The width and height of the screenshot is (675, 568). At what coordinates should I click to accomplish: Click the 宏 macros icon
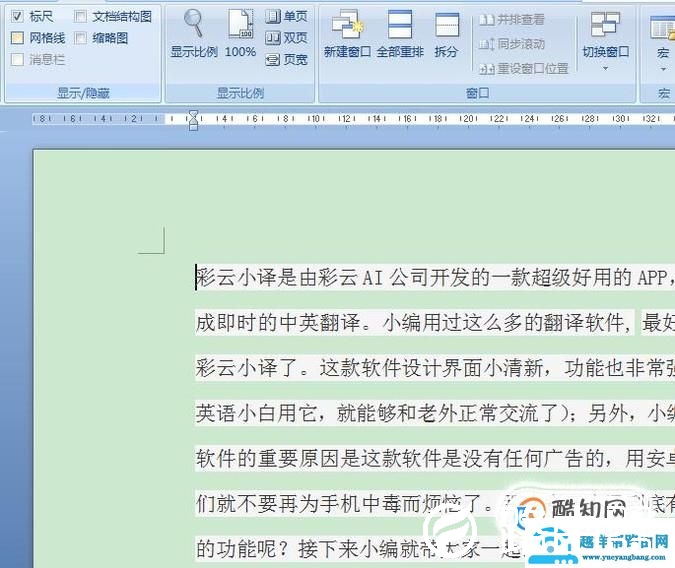(x=663, y=27)
